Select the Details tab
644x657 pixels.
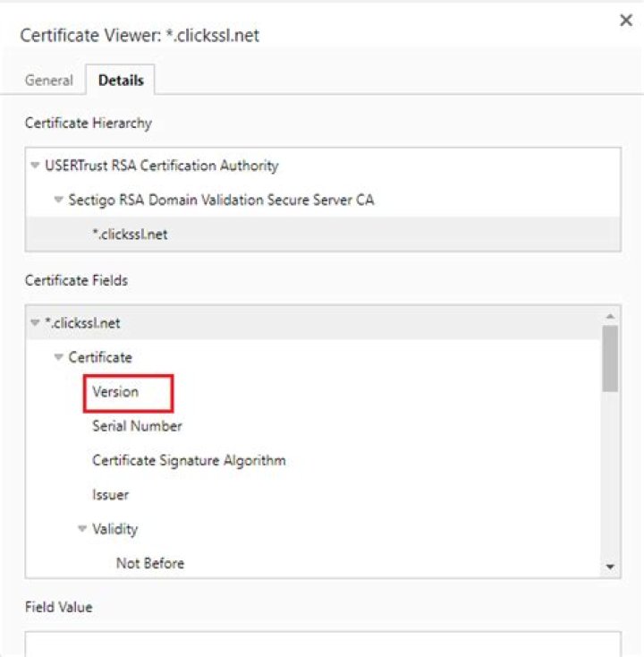[121, 80]
